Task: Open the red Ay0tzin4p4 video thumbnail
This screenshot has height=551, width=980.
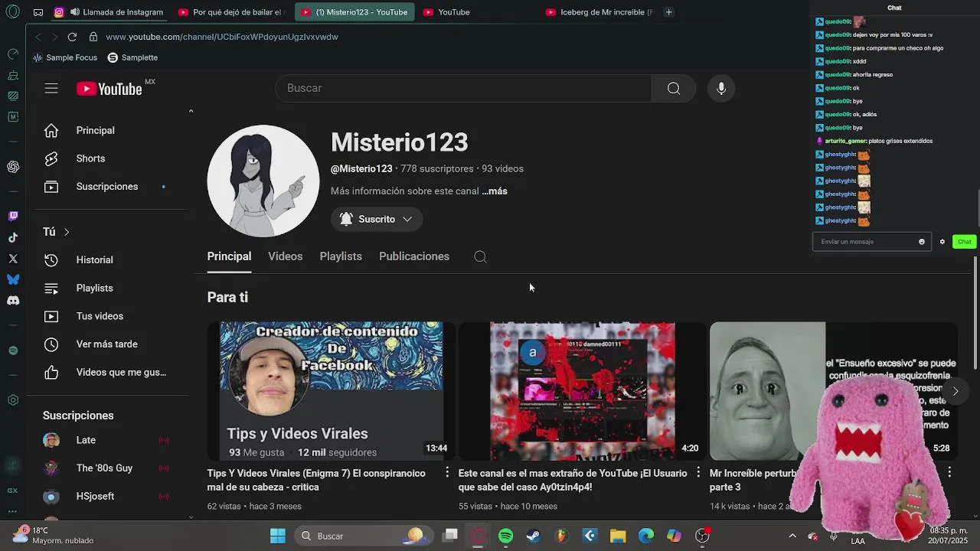Action: coord(583,391)
